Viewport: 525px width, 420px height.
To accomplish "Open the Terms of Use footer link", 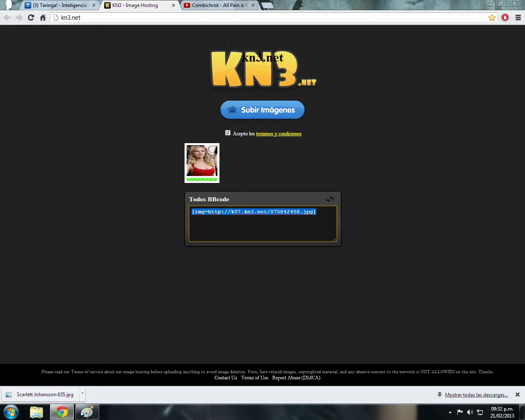I will point(255,378).
